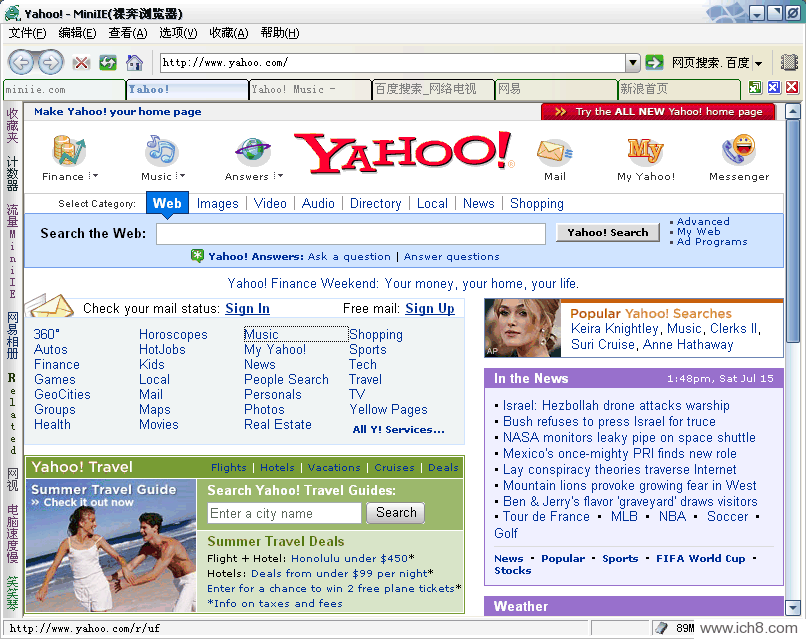Click the Yahoo! Search button
The width and height of the screenshot is (806, 639).
pos(608,232)
